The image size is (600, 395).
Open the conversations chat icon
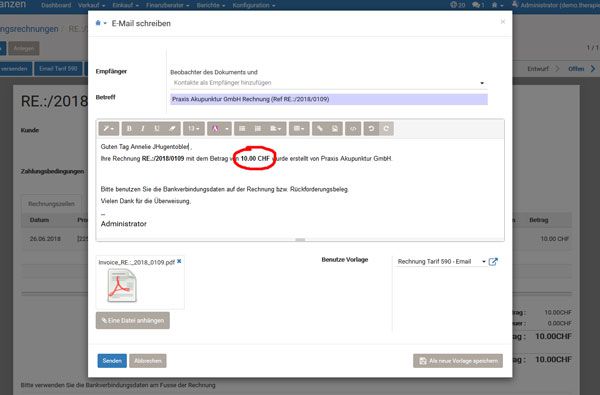(478, 5)
